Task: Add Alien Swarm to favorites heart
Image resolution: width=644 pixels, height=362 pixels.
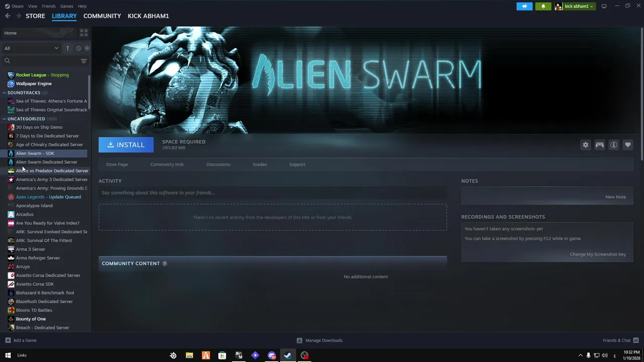Action: (x=628, y=145)
